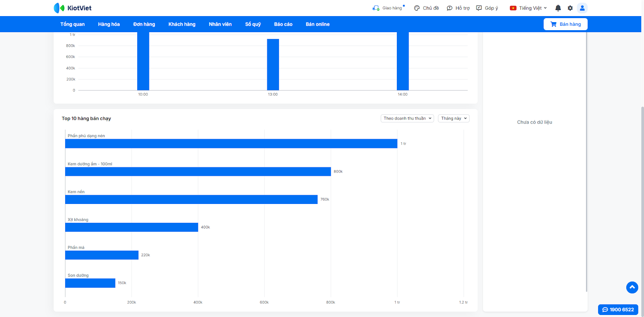Open the user account avatar
This screenshot has height=317, width=644.
tap(582, 8)
